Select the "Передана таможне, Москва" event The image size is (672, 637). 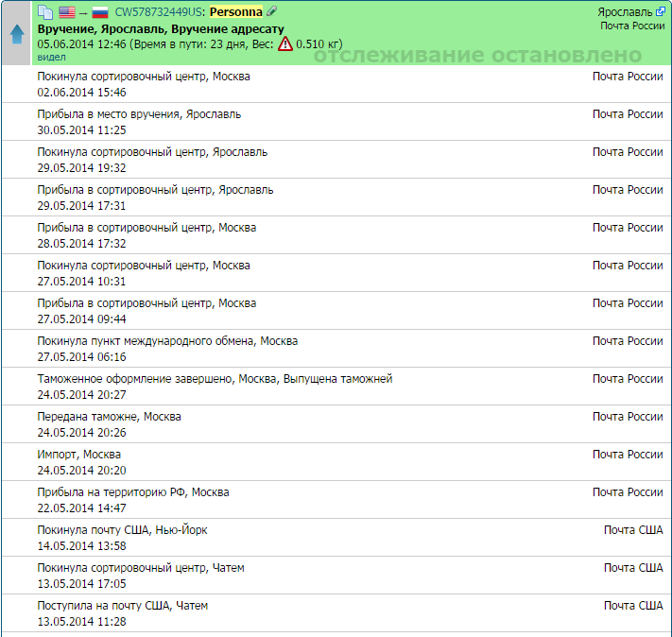click(109, 417)
